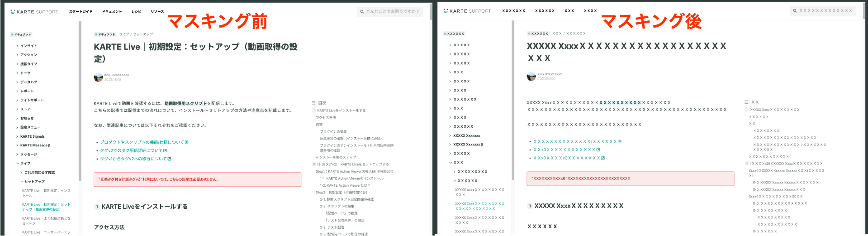Viewport: 868px width, 236px height.
Task: Jump to TOC entry 1-2. KARTE Action Viewerとは？
Action: click(345, 185)
